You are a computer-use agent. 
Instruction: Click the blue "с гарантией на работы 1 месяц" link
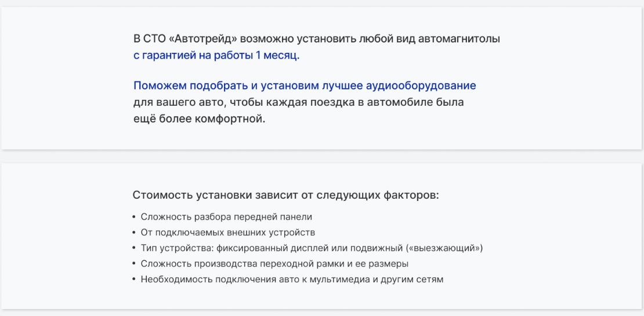click(216, 56)
